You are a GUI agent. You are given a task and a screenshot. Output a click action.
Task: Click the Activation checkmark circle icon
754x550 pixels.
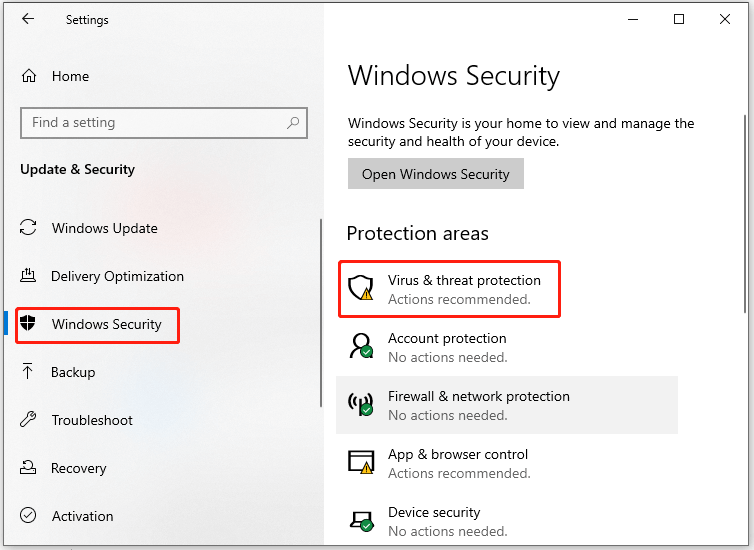pyautogui.click(x=28, y=515)
